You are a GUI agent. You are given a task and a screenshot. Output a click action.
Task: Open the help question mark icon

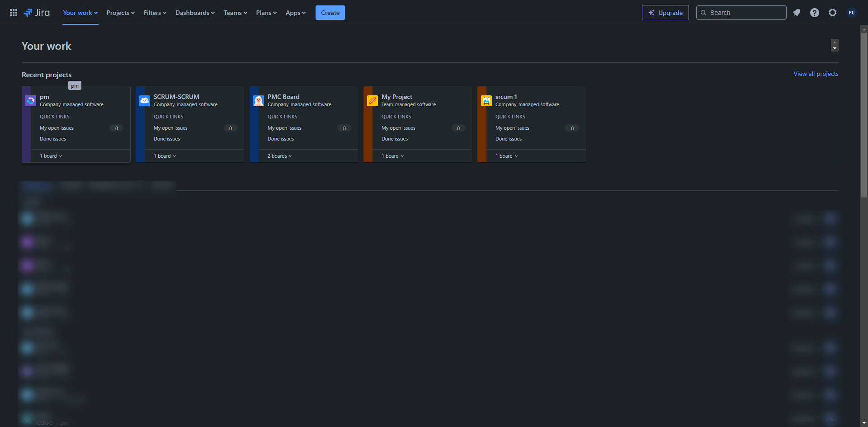click(x=815, y=13)
